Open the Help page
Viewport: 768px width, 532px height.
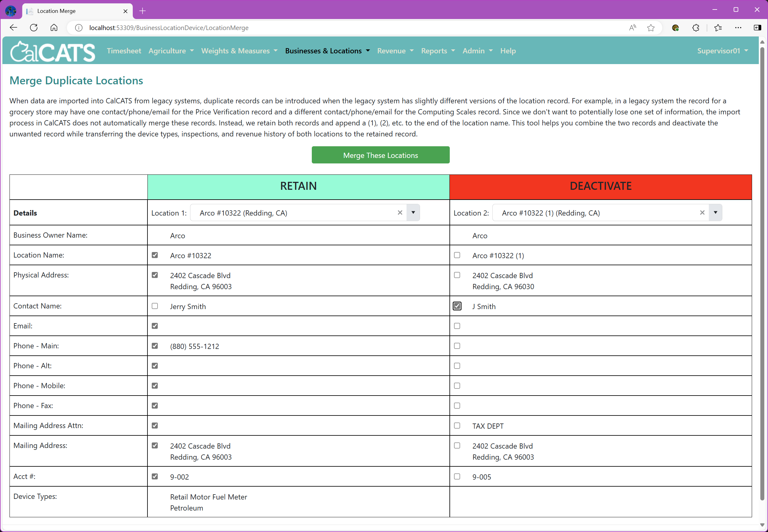508,51
